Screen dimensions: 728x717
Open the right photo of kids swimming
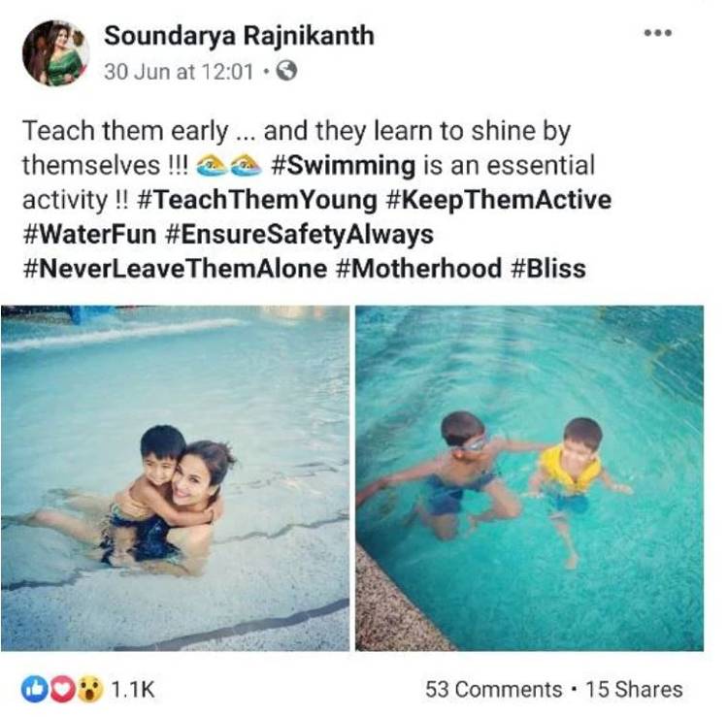tap(529, 477)
